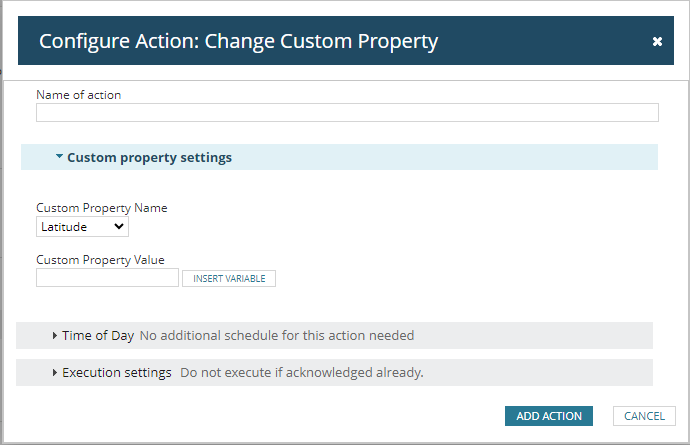
Task: Click the Name of action text field
Action: tap(347, 113)
